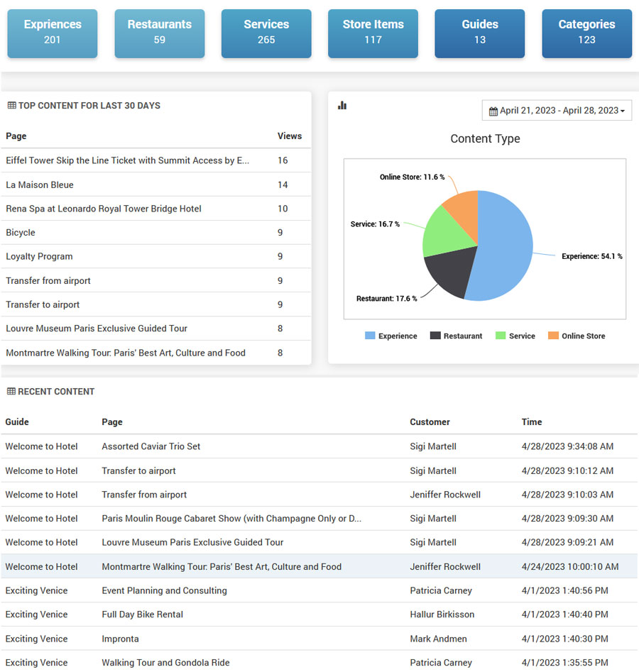Sort top content by Views column header
The height and width of the screenshot is (672, 639).
[x=289, y=136]
